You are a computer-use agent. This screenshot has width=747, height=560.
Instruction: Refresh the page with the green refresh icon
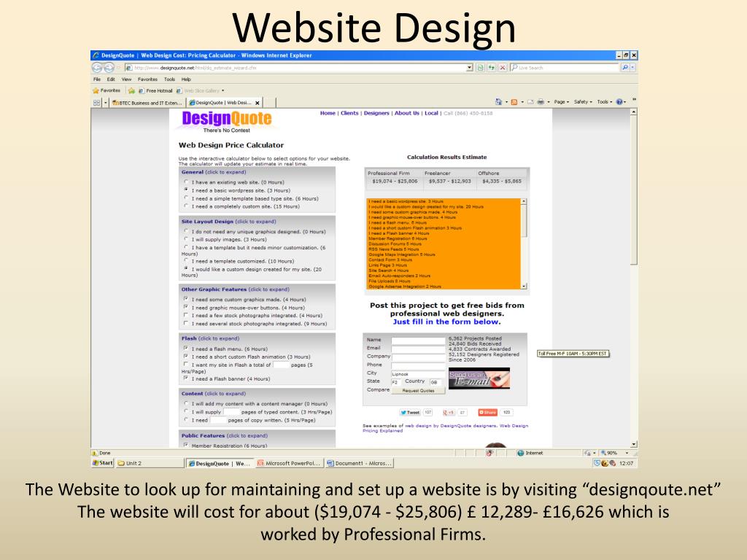(x=491, y=68)
